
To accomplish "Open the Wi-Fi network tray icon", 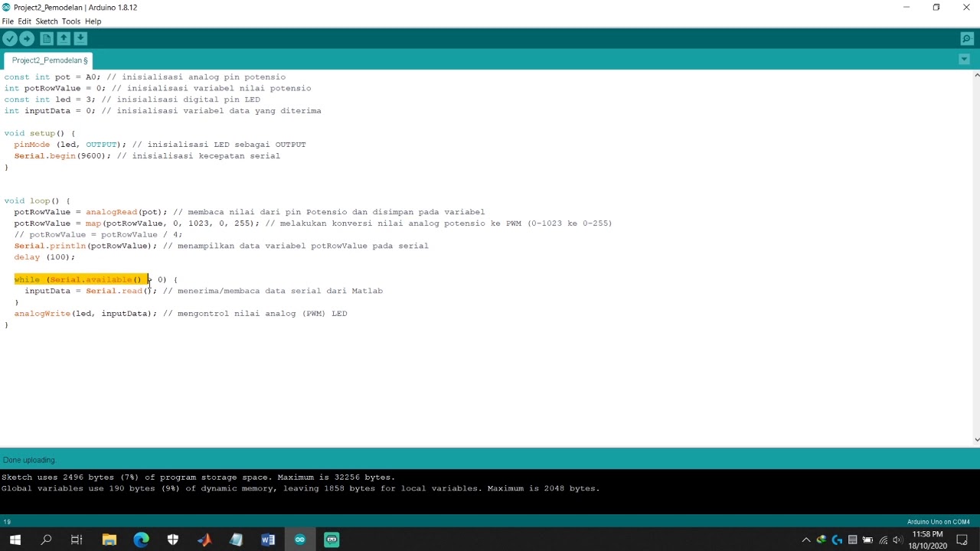I will [884, 540].
